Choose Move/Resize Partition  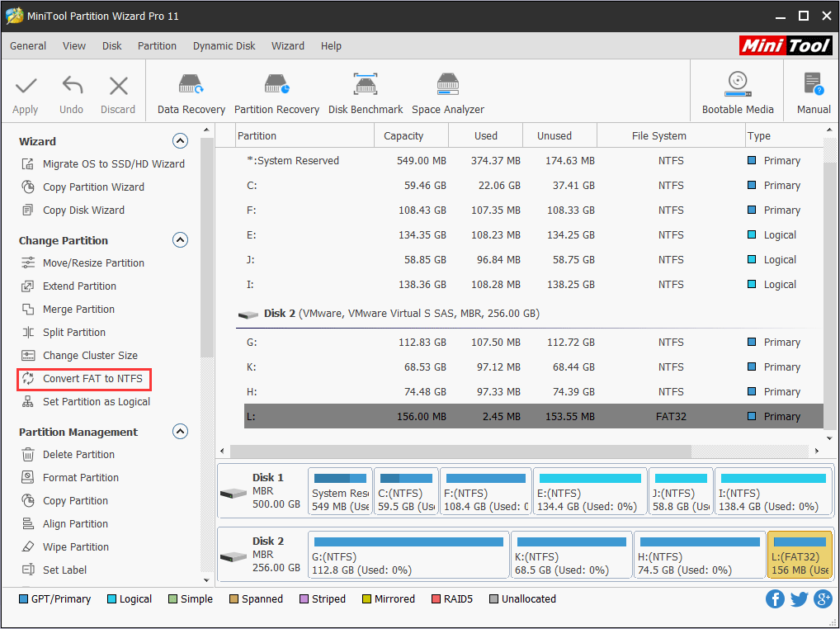(x=83, y=263)
